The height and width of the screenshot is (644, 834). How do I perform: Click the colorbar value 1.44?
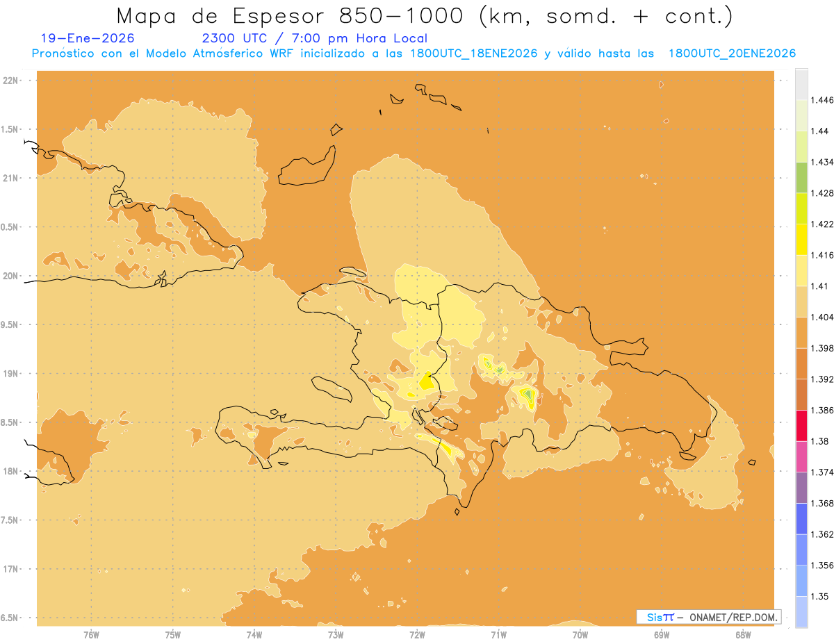coord(821,131)
